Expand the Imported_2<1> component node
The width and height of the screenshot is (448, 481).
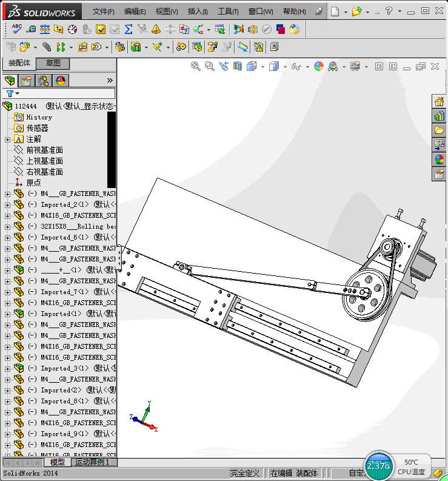[7, 205]
